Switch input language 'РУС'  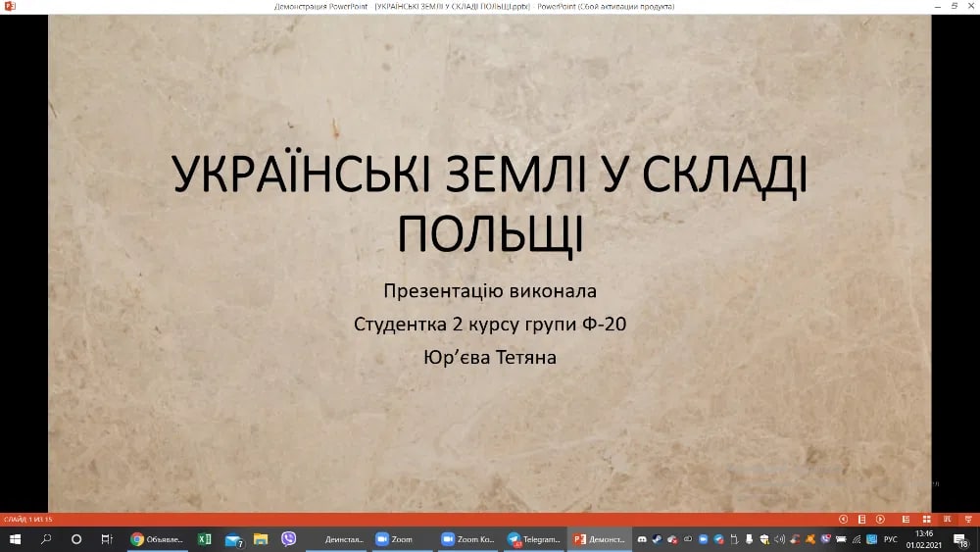coord(891,539)
